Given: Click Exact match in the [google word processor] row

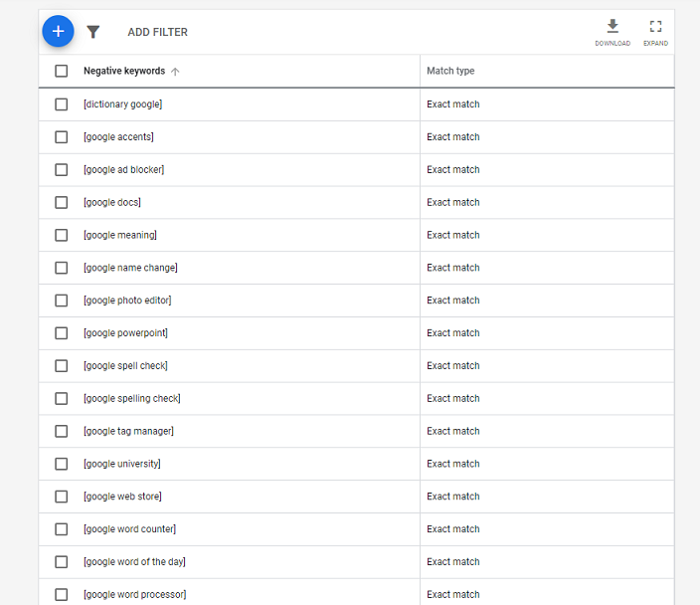Looking at the screenshot, I should coord(453,595).
